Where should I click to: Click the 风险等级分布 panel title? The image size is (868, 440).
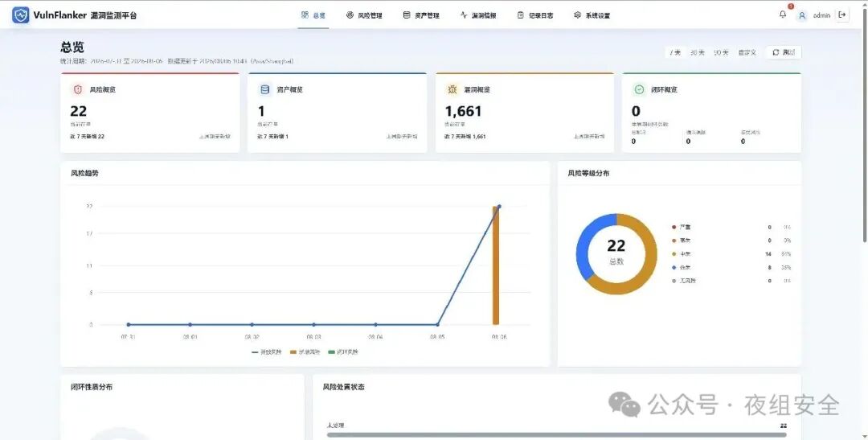point(588,174)
